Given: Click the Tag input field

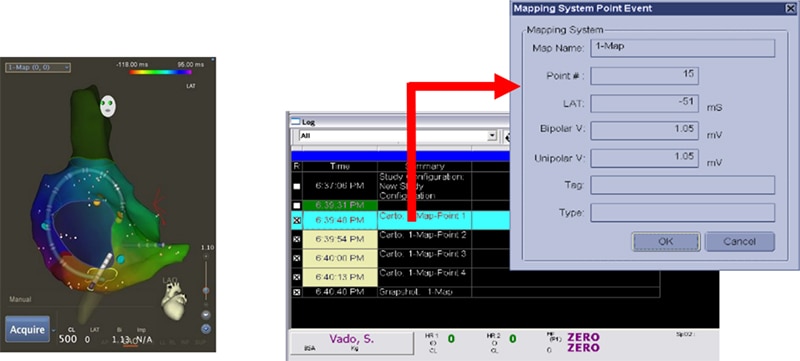Looking at the screenshot, I should click(683, 185).
